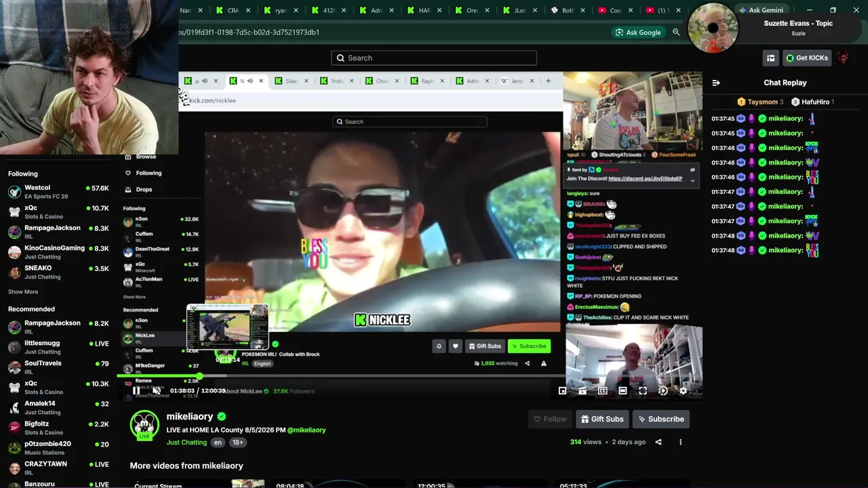This screenshot has height=488, width=868.
Task: Open the playback speed control
Action: (x=663, y=390)
